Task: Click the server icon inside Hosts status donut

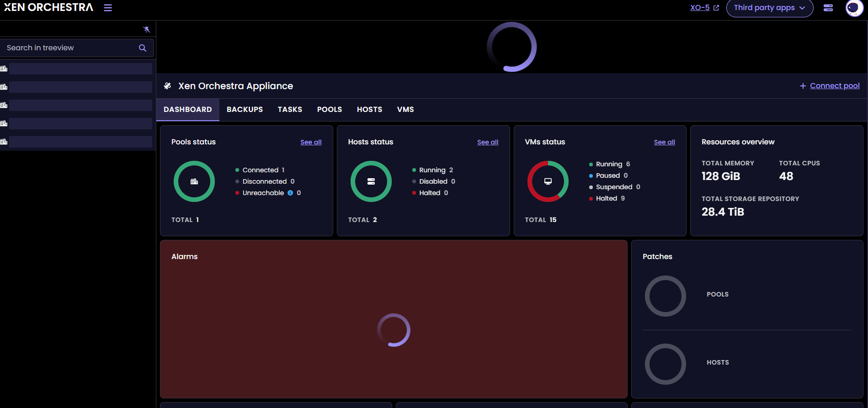Action: click(371, 181)
